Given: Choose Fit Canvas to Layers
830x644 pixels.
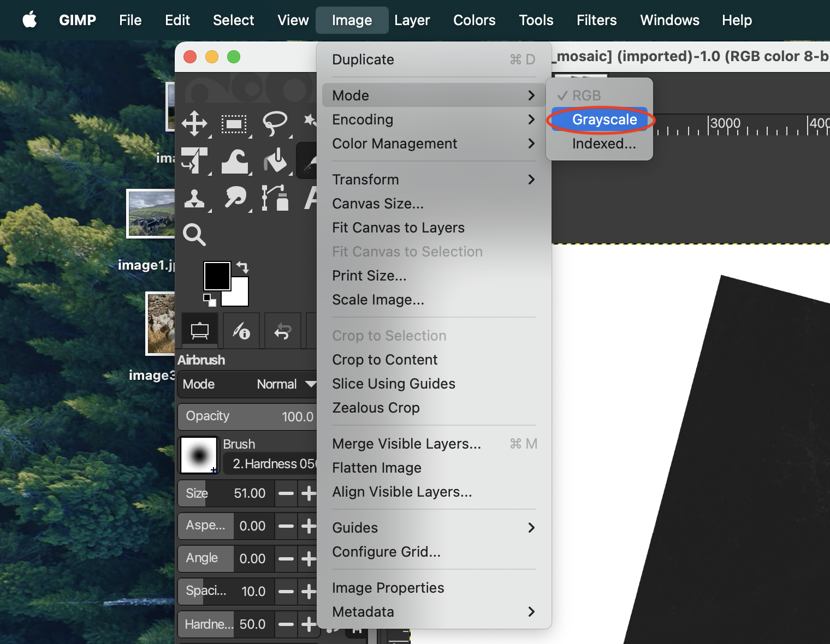Looking at the screenshot, I should tap(434, 228).
